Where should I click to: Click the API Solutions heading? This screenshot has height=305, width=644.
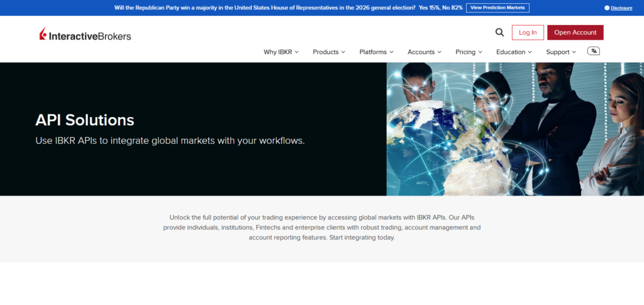pyautogui.click(x=85, y=120)
